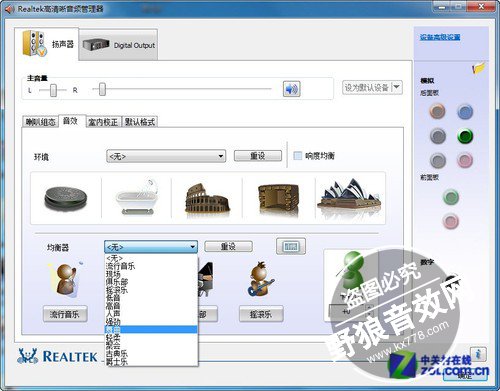Select 流行音乐 in the equalizer list
This screenshot has height=391, width=500.
151,266
